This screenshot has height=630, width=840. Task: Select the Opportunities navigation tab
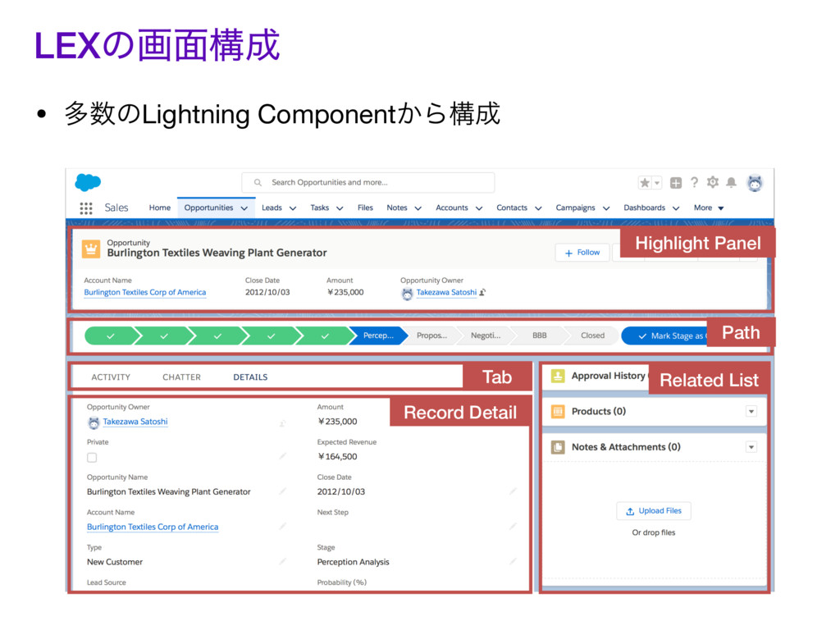208,208
